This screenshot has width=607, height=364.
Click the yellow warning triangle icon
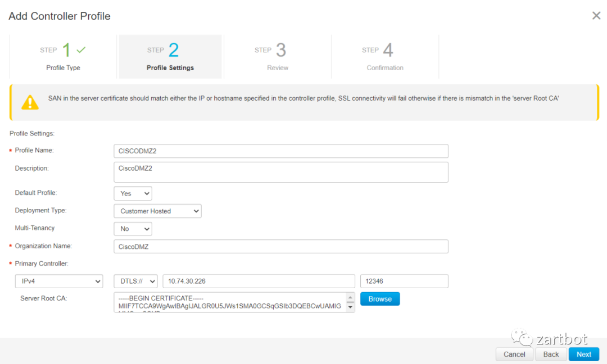[x=30, y=102]
